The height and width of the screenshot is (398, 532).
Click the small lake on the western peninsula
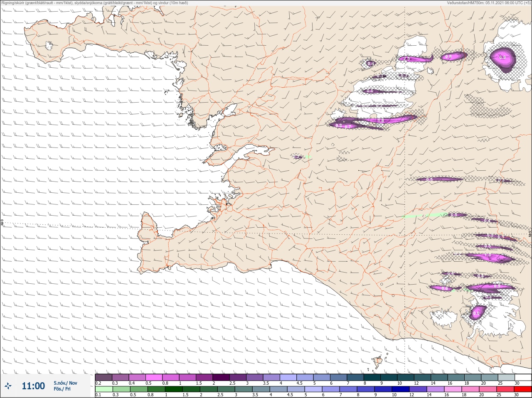[49, 45]
